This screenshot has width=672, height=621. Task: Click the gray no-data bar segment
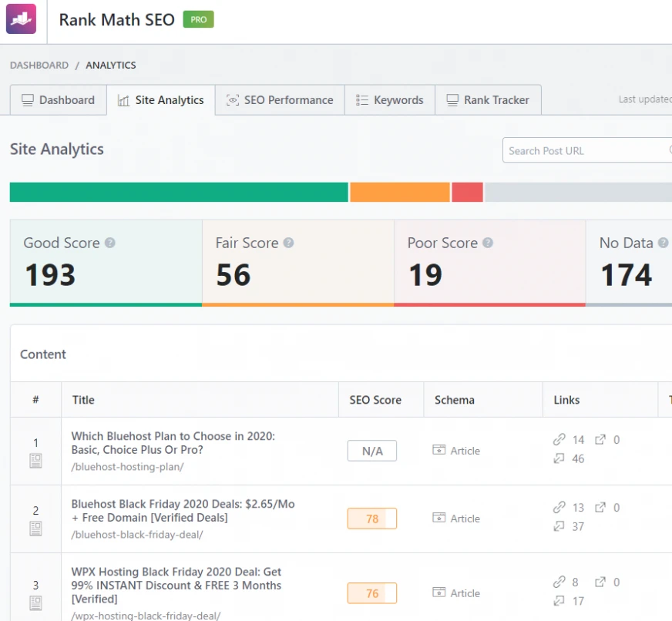578,192
